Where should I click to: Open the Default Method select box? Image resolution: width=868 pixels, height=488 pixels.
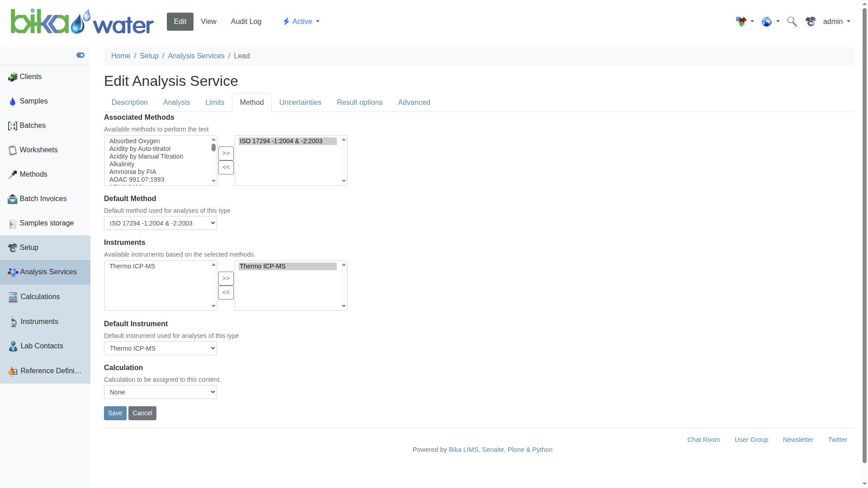160,223
